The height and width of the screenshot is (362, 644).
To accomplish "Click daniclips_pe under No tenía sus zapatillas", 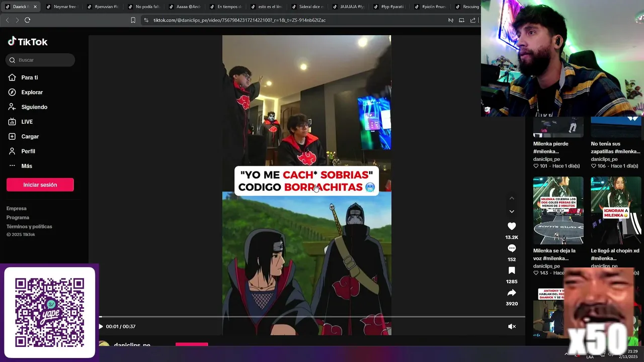I will click(x=604, y=159).
